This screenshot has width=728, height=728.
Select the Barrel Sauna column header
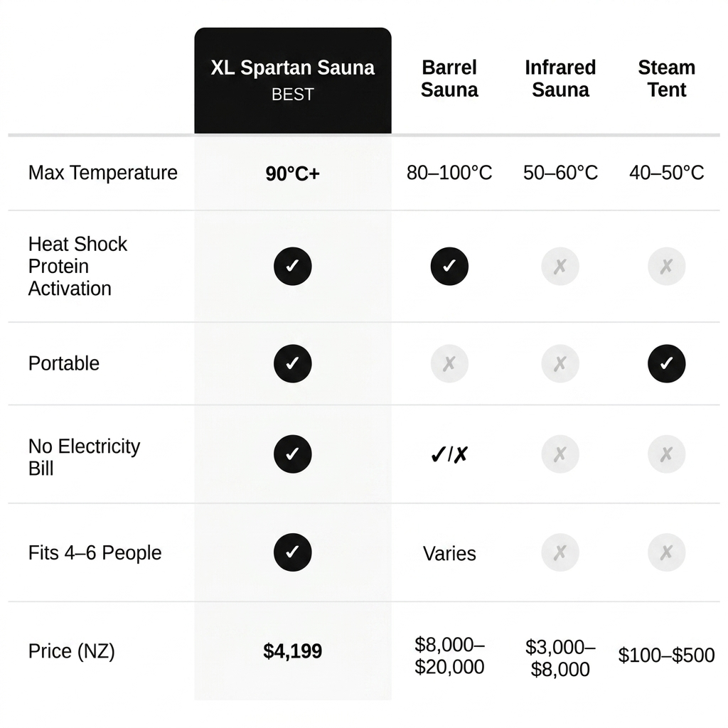pyautogui.click(x=449, y=78)
